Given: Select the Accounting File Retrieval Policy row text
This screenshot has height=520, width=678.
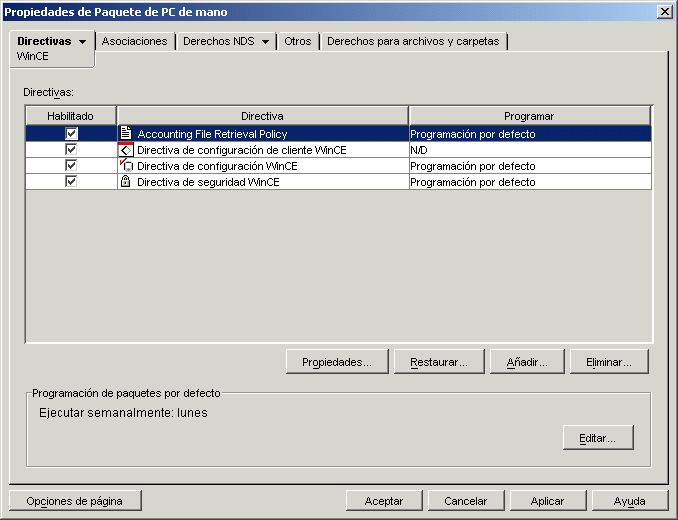Looking at the screenshot, I should point(212,134).
